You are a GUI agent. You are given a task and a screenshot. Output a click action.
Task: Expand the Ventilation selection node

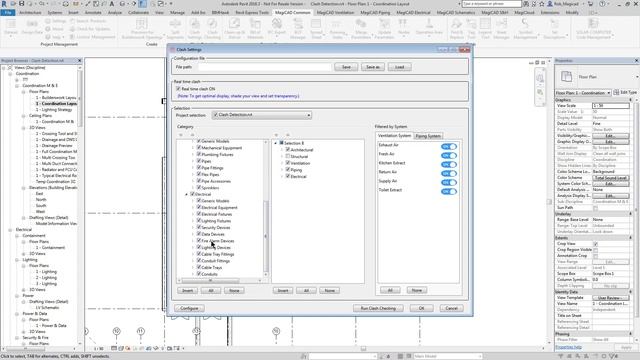tap(282, 163)
